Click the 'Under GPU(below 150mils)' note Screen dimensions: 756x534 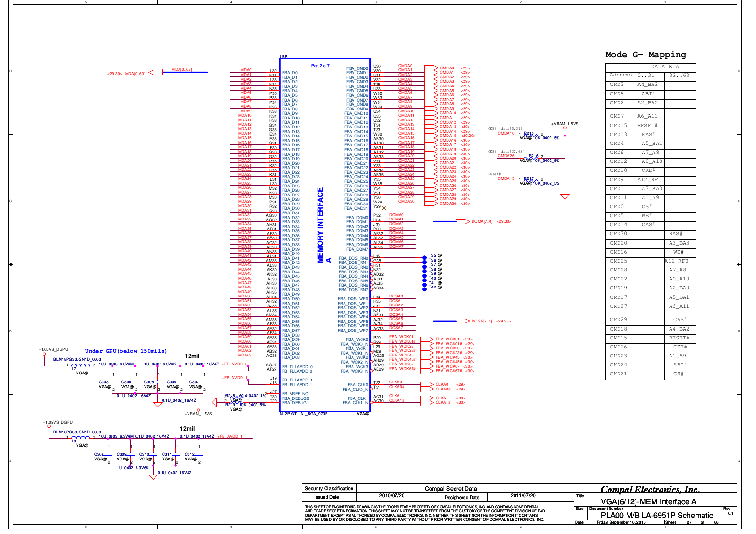point(126,351)
